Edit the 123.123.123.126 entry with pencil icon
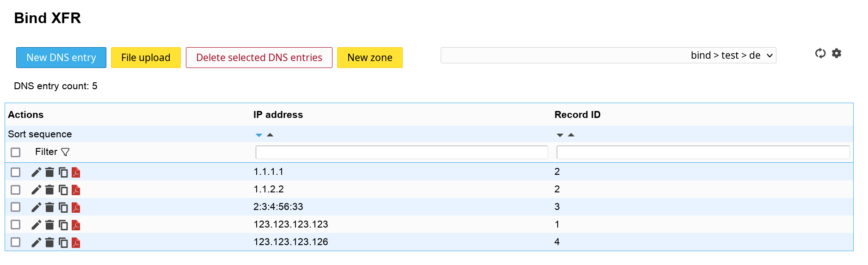This screenshot has width=868, height=265. [36, 243]
